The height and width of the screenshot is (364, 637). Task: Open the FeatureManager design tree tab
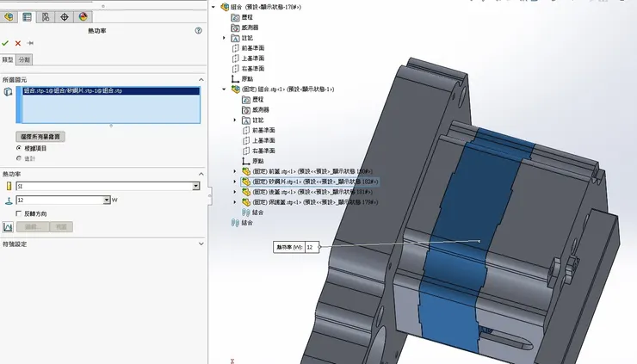coord(9,16)
